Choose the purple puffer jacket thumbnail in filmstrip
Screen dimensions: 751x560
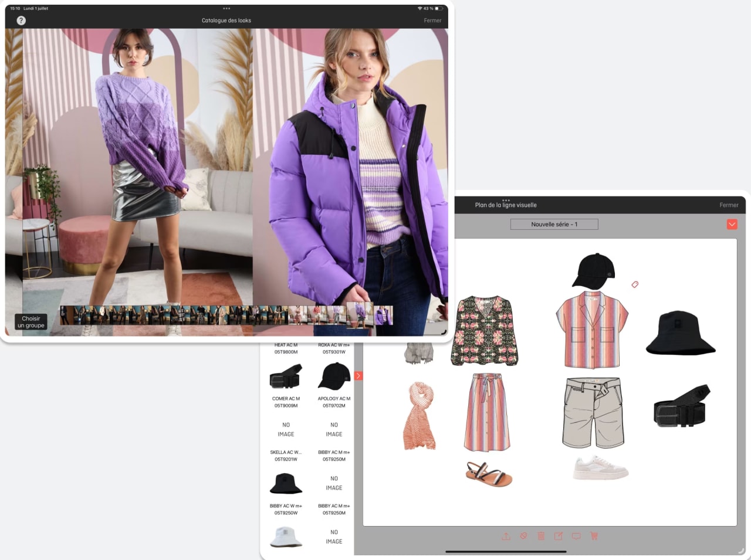click(384, 315)
